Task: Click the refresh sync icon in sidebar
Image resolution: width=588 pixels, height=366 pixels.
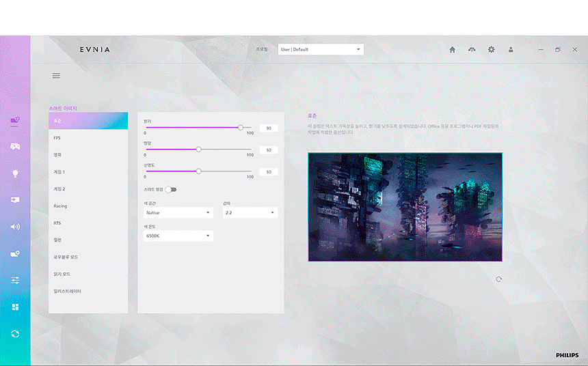Action: 15,333
